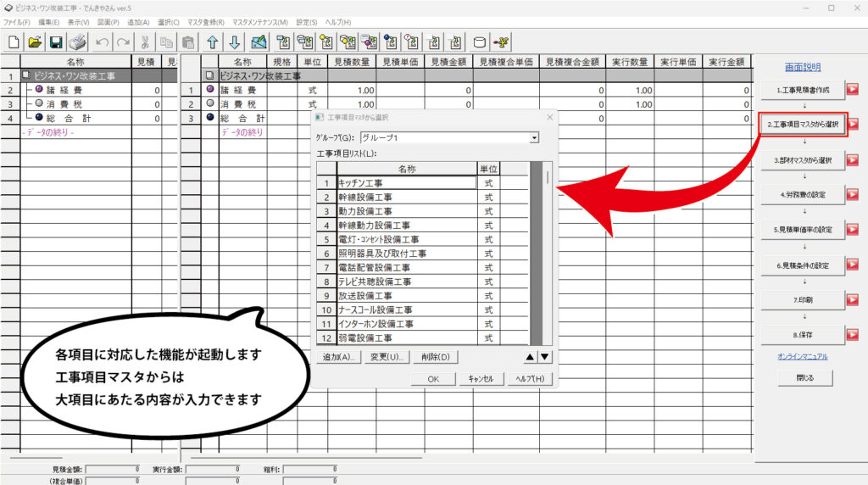Click the Copy toolbar icon
868x485 pixels.
pos(166,42)
